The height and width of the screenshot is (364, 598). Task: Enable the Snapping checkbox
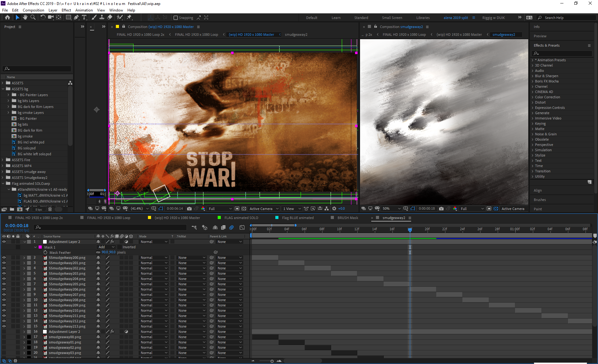click(176, 18)
